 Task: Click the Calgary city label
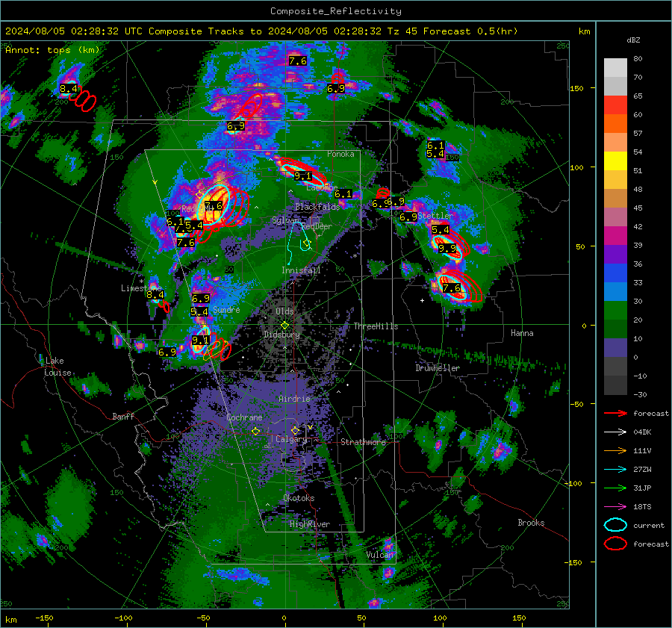(291, 439)
